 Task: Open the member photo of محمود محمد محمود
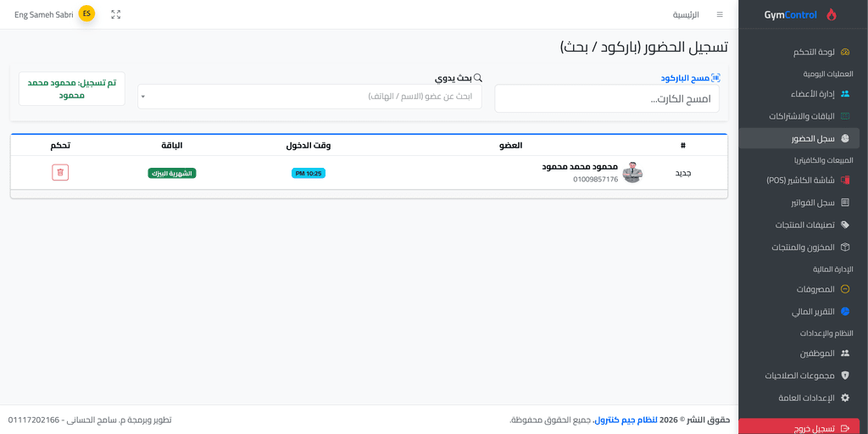point(632,172)
